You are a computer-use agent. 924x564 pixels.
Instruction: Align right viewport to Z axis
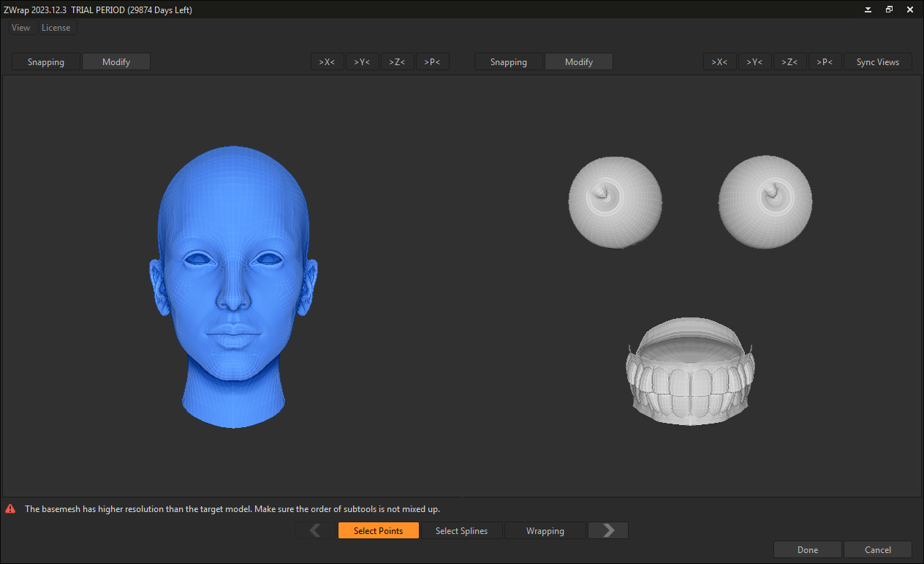pyautogui.click(x=789, y=62)
